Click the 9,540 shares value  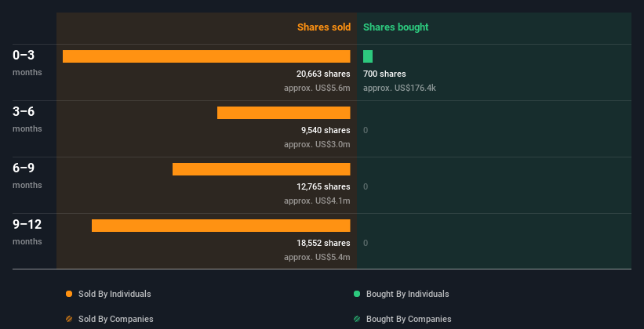[326, 131]
